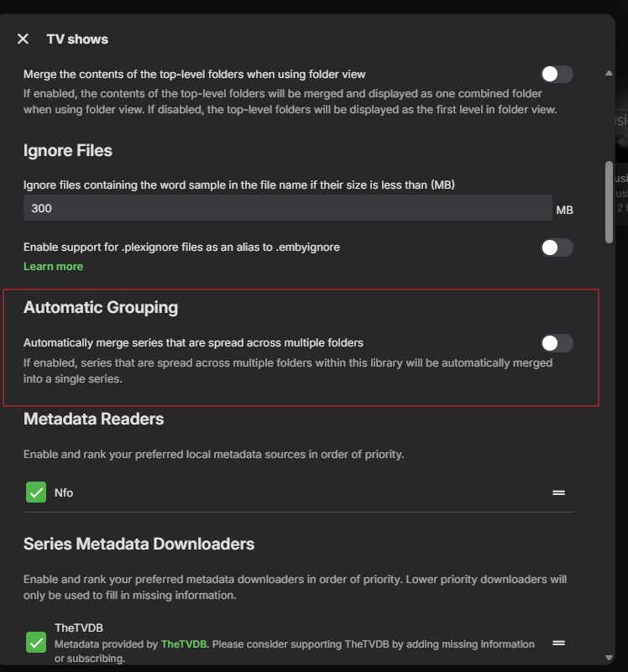This screenshot has width=628, height=672.
Task: Click the dialog's vertical scrollbar thumb
Action: (609, 201)
